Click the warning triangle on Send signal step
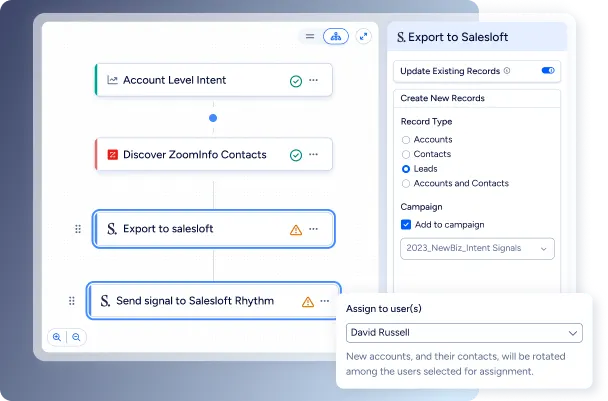The height and width of the screenshot is (401, 608). pos(308,302)
